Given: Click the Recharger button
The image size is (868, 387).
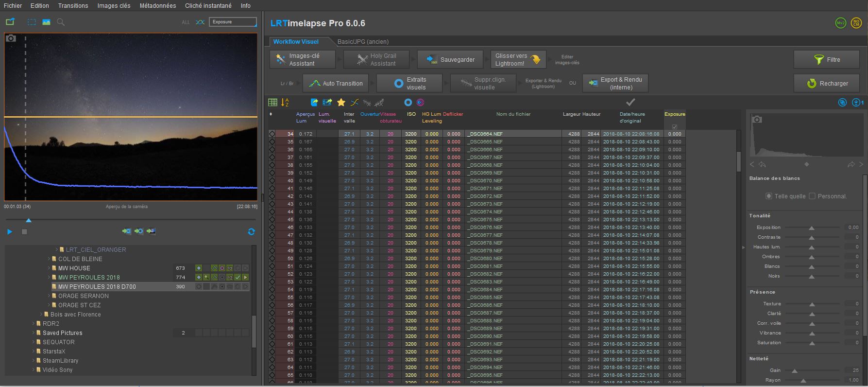Looking at the screenshot, I should pyautogui.click(x=827, y=84).
